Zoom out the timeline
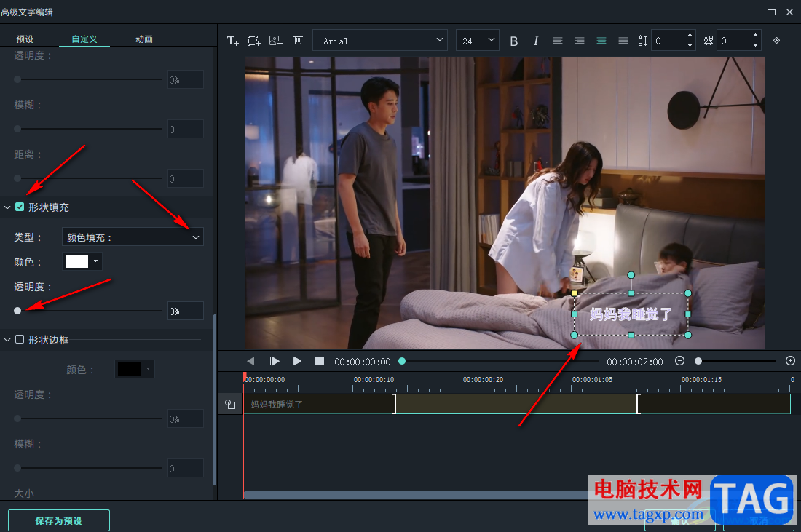801x532 pixels. click(679, 360)
